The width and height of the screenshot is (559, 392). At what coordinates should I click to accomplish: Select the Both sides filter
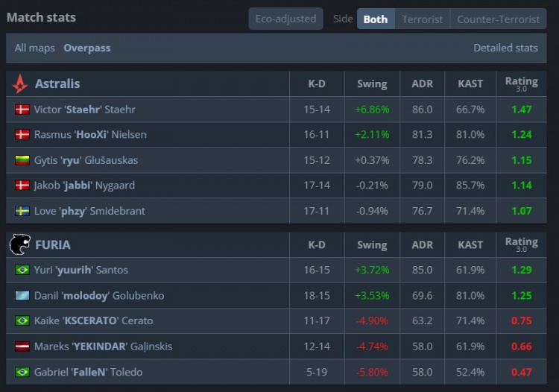pos(375,19)
